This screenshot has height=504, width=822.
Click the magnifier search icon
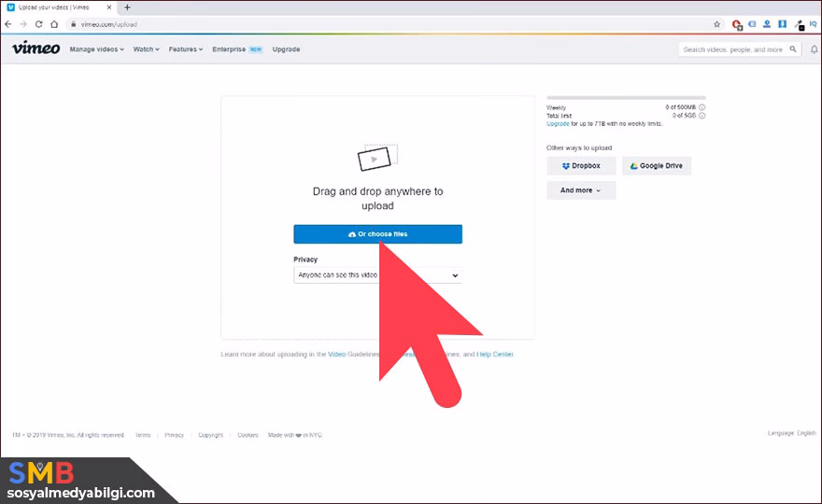[793, 49]
